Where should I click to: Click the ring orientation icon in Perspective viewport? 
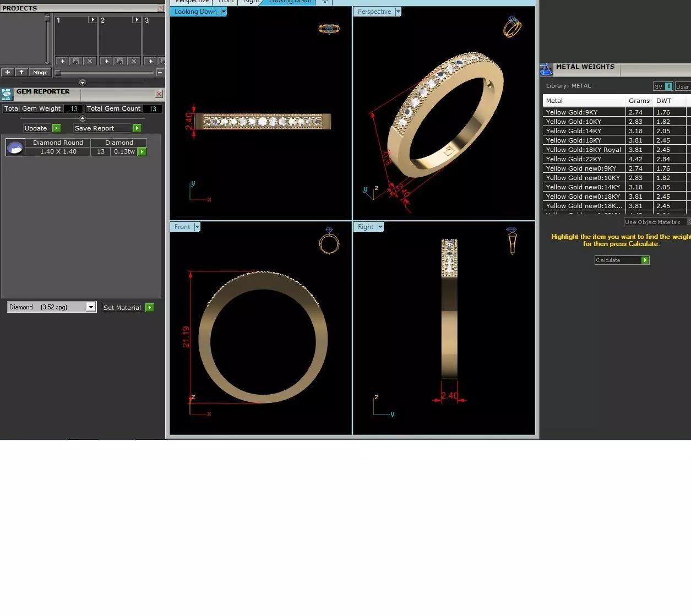click(512, 27)
